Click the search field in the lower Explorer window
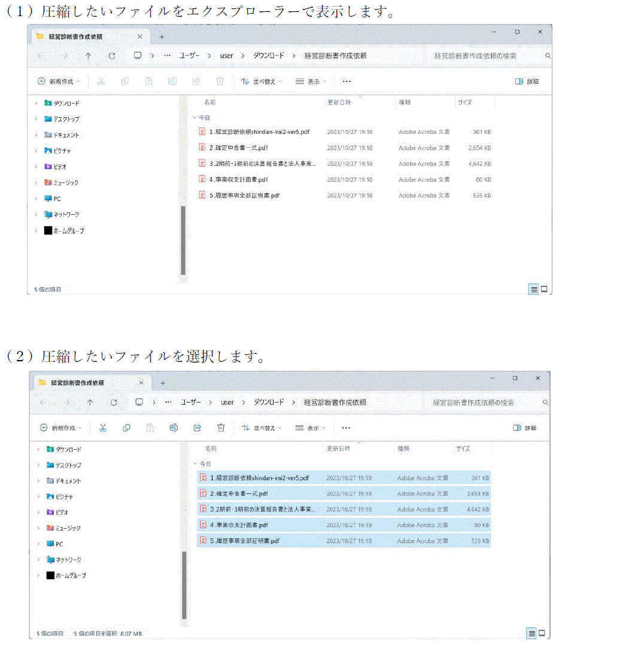Screen dimensions: 644x649 pos(485,403)
